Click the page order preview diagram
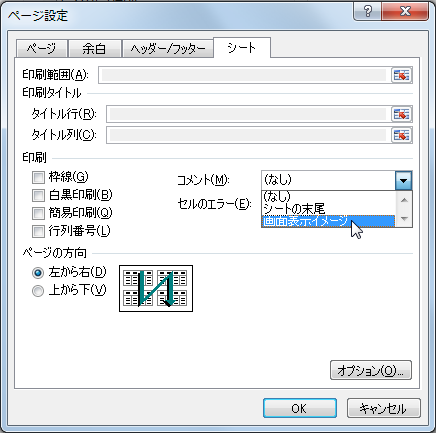The image size is (436, 433). point(156,289)
